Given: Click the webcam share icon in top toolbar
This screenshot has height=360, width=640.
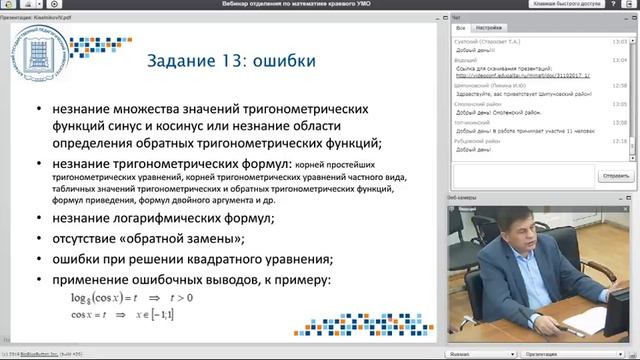Looking at the screenshot, I should 28,4.
